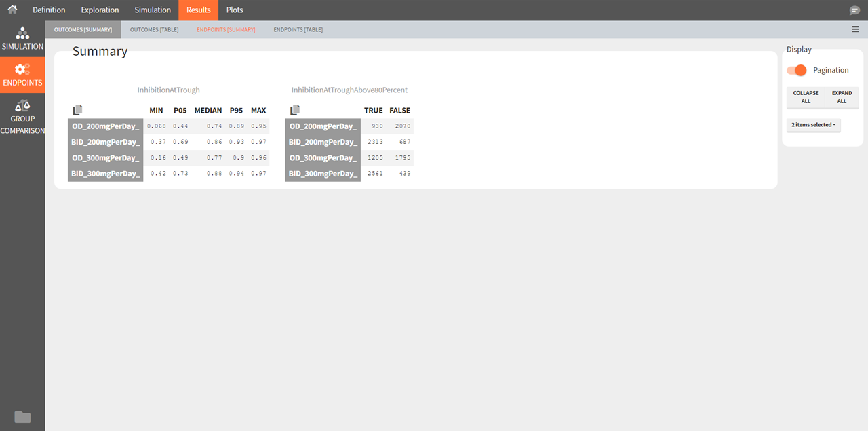868x431 pixels.
Task: Open the '2 items selected' dropdown
Action: (x=813, y=125)
